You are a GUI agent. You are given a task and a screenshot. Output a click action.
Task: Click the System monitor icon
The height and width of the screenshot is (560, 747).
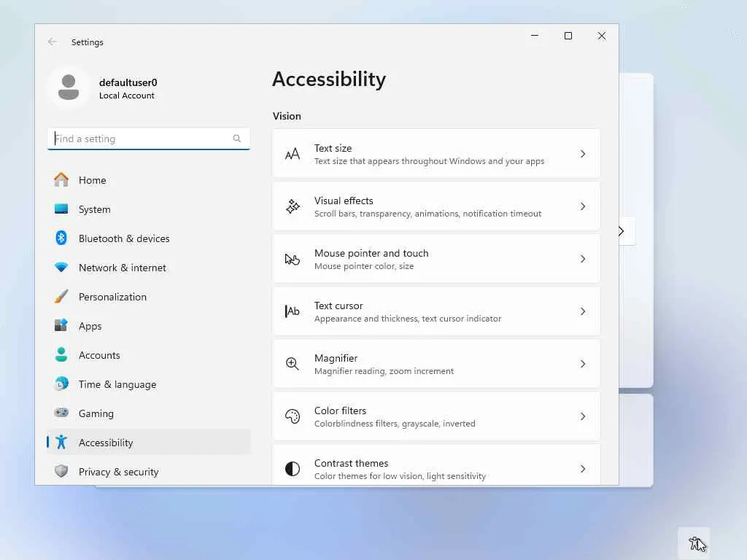tap(61, 209)
